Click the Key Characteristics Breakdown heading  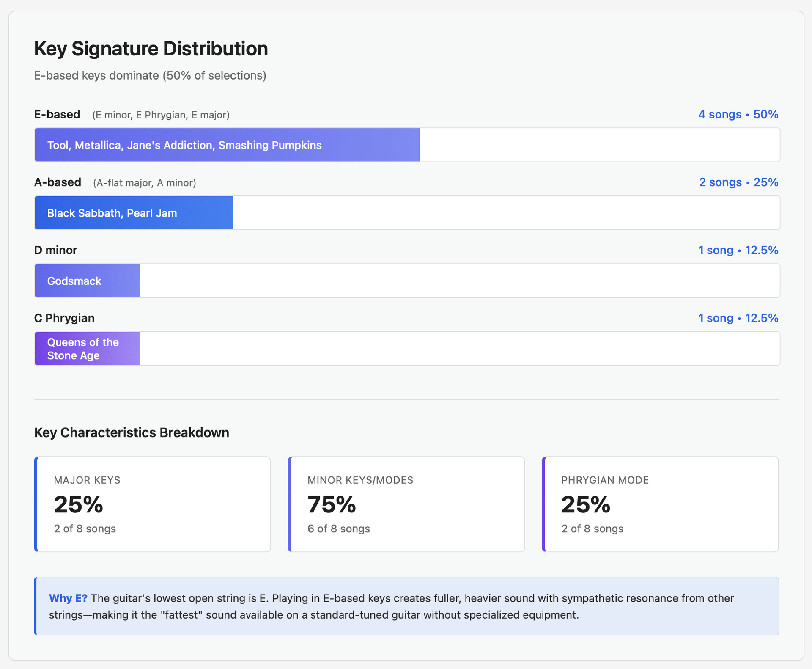(132, 433)
